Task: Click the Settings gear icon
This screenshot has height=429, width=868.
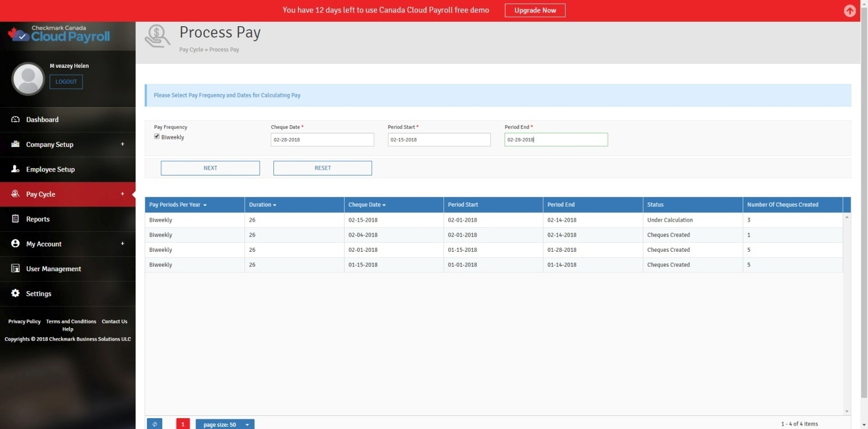Action: [x=15, y=293]
